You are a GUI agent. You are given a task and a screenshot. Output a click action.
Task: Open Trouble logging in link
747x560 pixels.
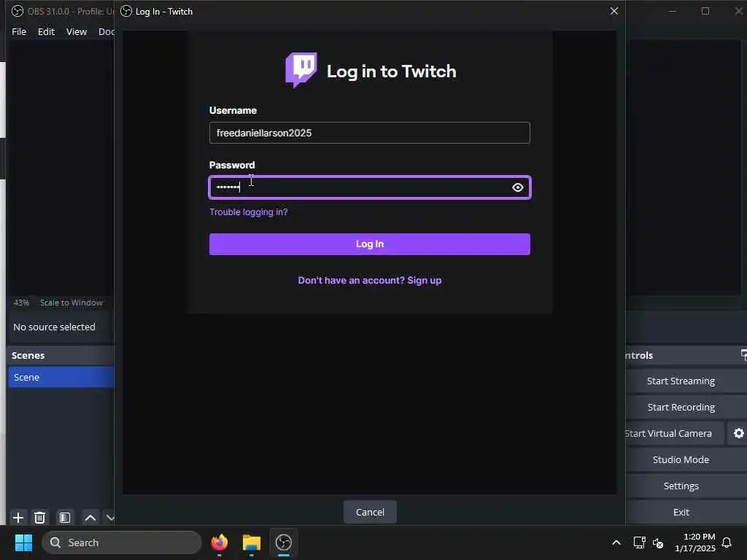click(x=249, y=212)
